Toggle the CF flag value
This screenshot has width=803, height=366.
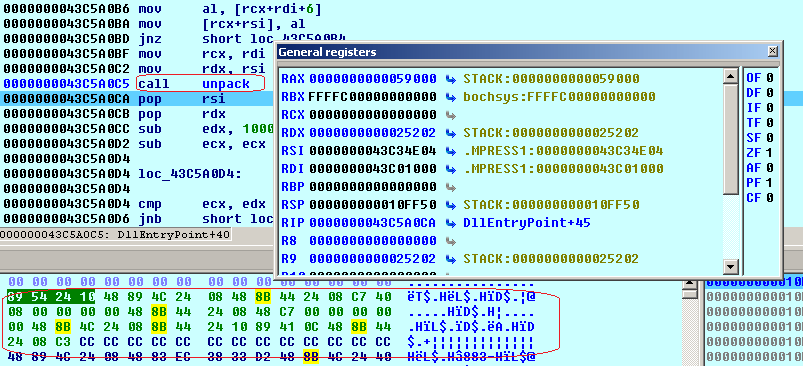point(770,198)
